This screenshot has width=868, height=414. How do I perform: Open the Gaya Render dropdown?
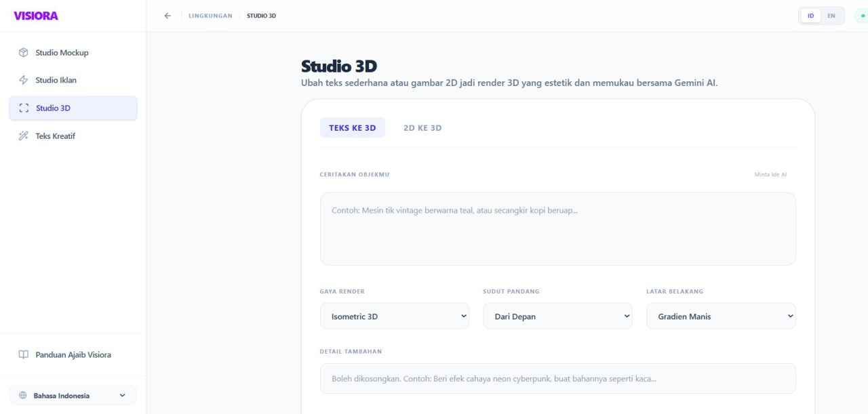[395, 316]
